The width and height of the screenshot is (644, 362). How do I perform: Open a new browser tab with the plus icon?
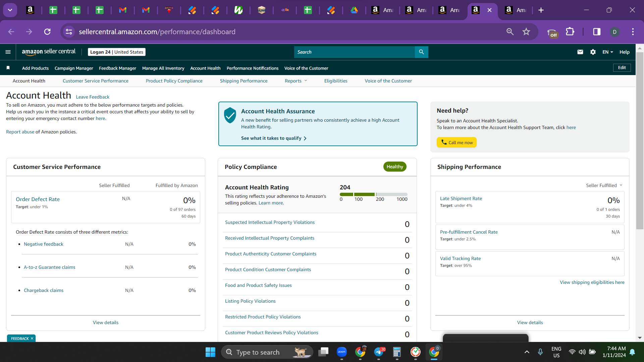541,10
